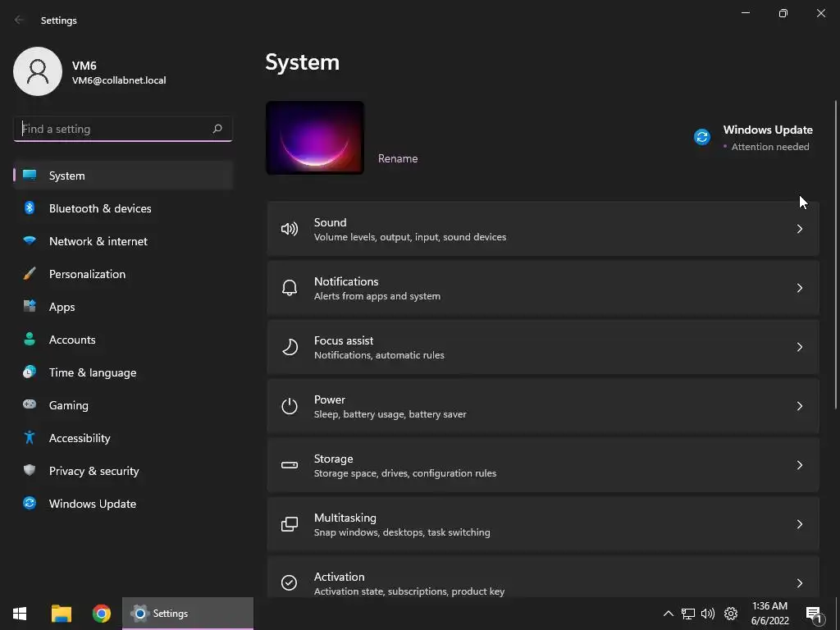Select Privacy & security in the sidebar
Screen dimensions: 840x630
123,471
